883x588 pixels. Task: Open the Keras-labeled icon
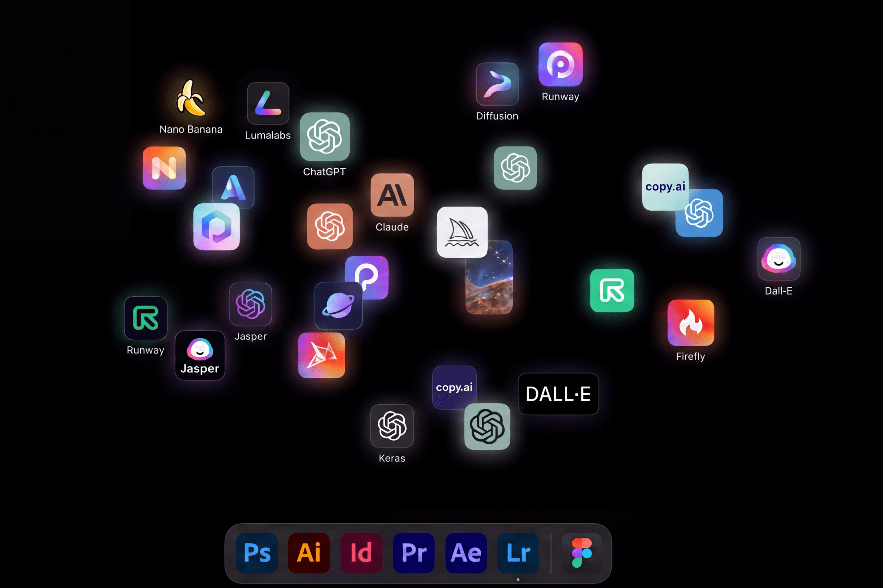tap(392, 426)
